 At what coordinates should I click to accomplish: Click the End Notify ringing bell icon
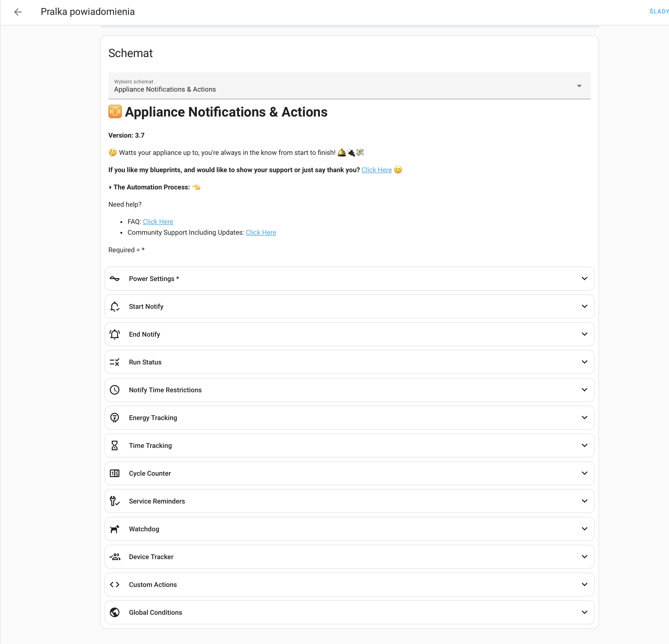pos(115,334)
